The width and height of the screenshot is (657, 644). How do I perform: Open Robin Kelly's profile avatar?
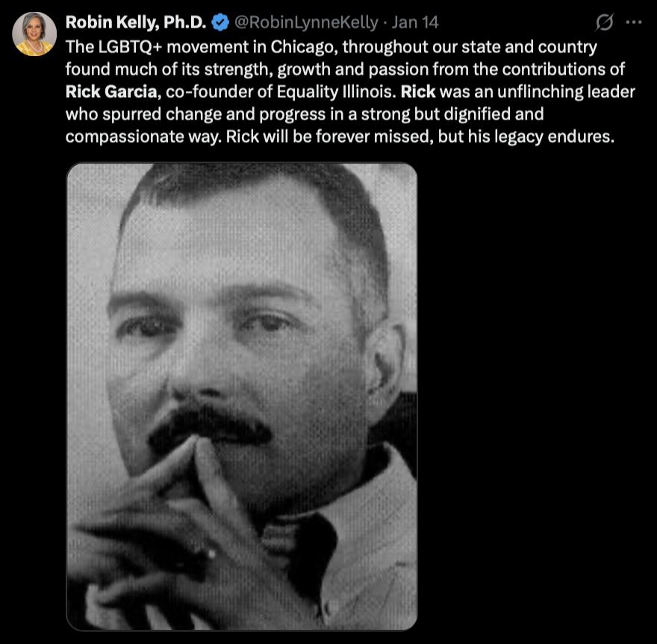click(x=34, y=34)
